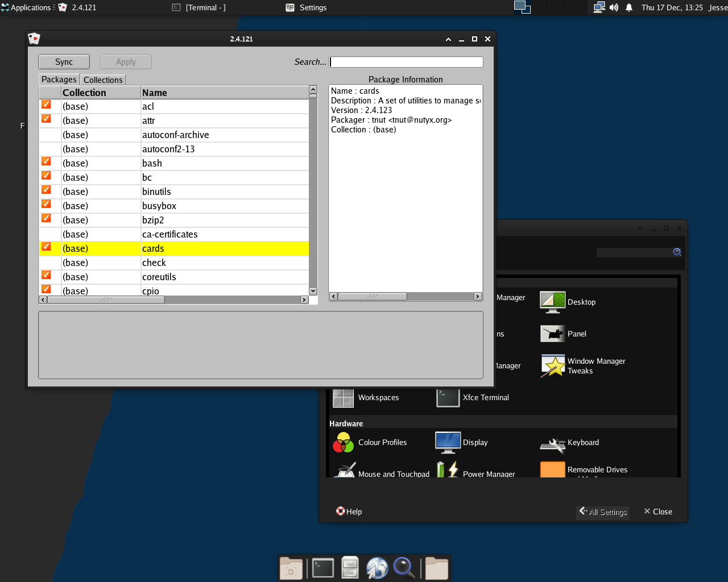The height and width of the screenshot is (582, 728).
Task: Launch the terminal emulator from the dock
Action: point(322,568)
